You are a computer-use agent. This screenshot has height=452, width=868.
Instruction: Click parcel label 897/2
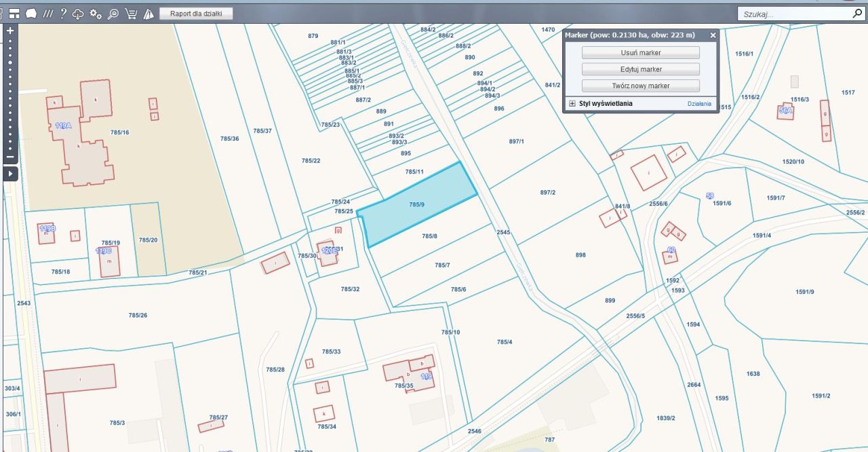pyautogui.click(x=548, y=192)
